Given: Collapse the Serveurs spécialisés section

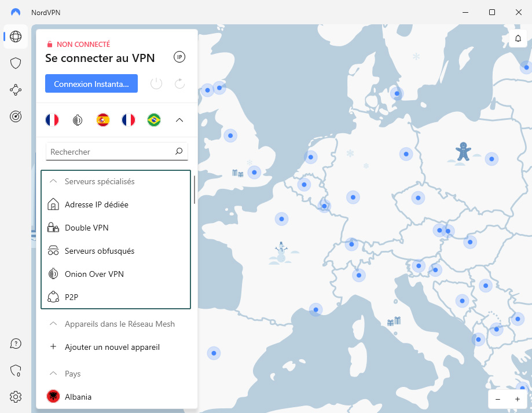Looking at the screenshot, I should [53, 181].
